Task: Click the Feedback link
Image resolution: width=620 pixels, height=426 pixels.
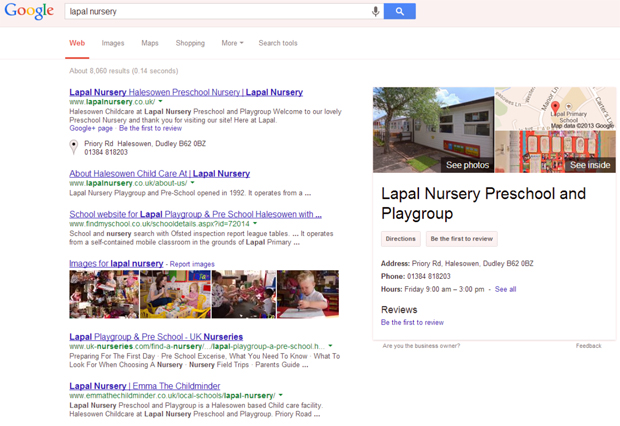Action: point(588,346)
